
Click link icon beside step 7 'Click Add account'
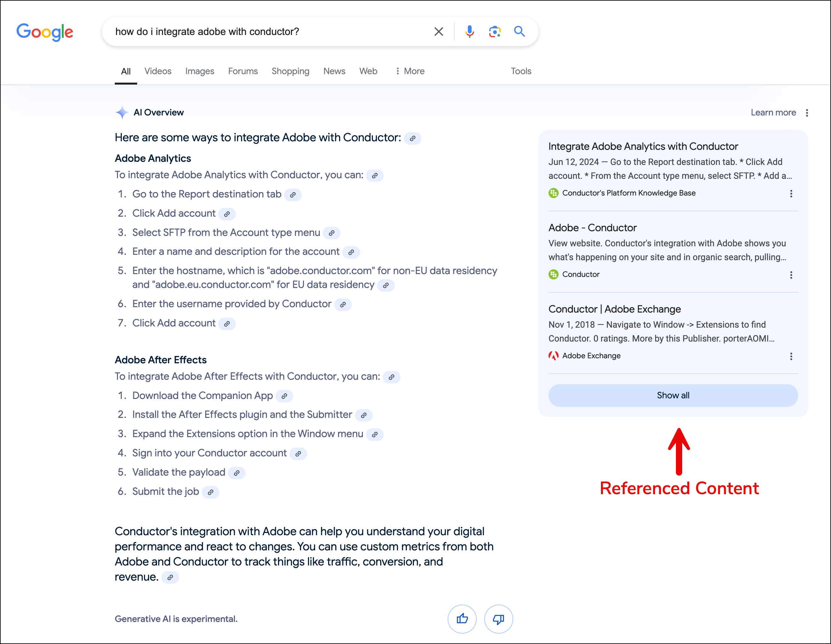pos(227,324)
